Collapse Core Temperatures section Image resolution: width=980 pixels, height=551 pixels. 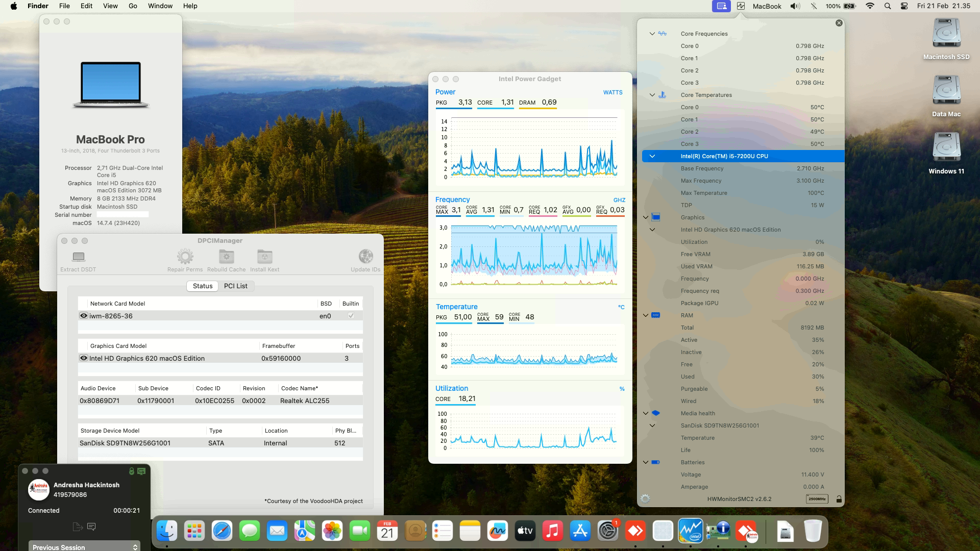click(x=652, y=95)
